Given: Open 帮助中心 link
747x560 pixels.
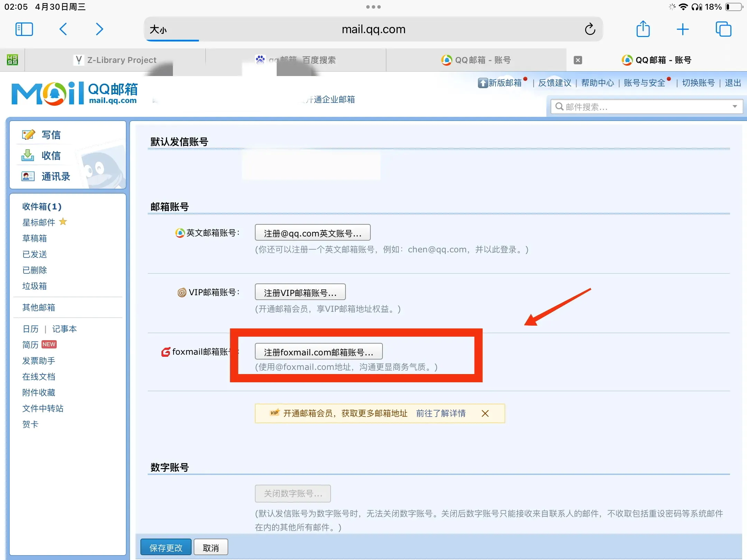Looking at the screenshot, I should click(x=598, y=83).
